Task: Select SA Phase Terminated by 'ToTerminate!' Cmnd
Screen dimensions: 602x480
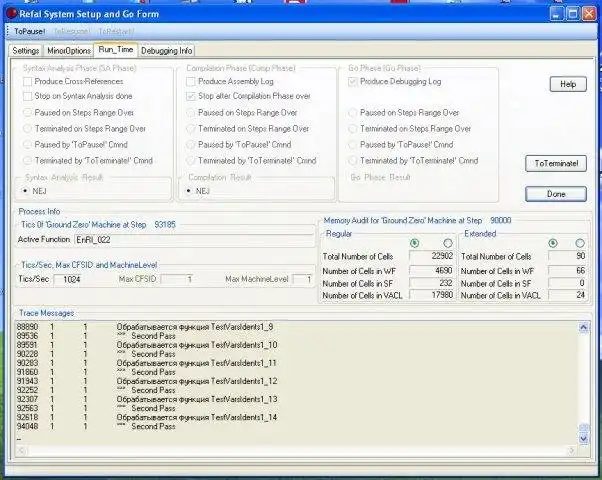Action: (27, 161)
